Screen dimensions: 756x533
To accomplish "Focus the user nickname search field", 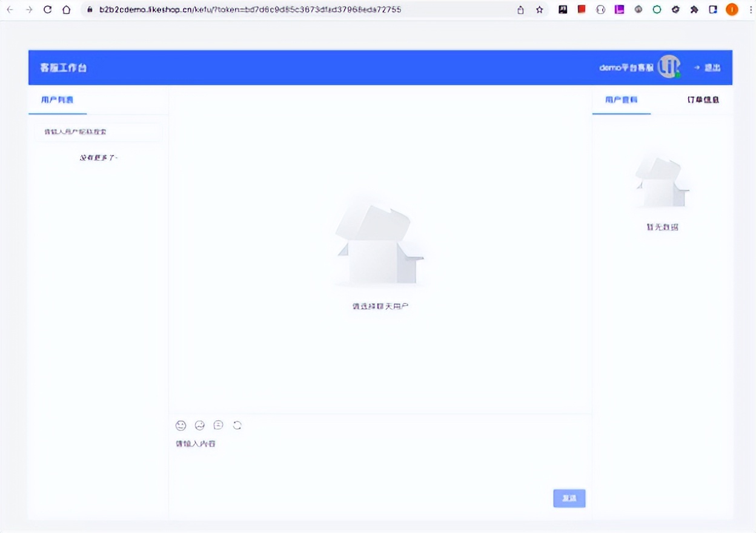I will [x=98, y=131].
